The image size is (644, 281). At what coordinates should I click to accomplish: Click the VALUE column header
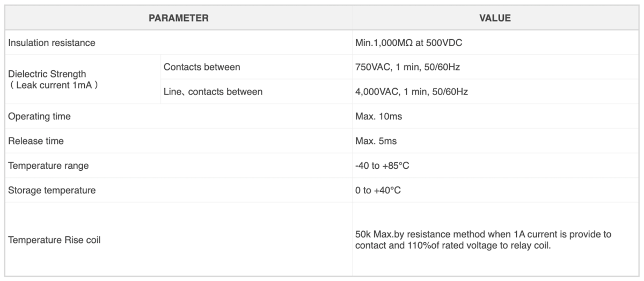coord(495,18)
